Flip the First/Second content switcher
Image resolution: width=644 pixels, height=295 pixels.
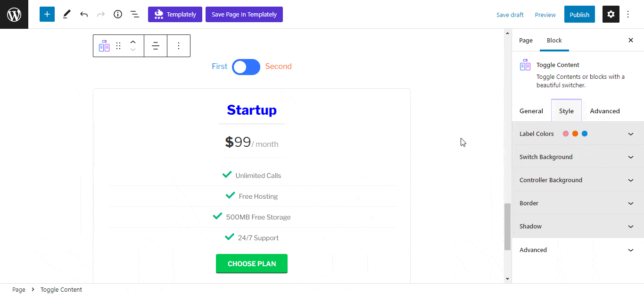[246, 67]
